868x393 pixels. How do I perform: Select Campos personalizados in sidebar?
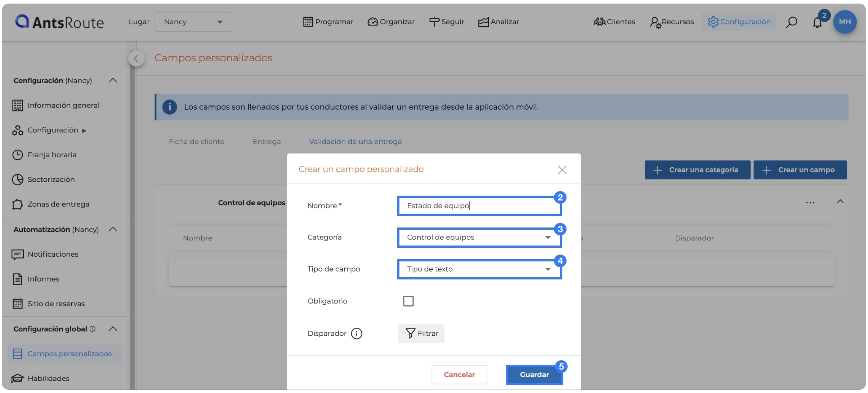(x=65, y=354)
